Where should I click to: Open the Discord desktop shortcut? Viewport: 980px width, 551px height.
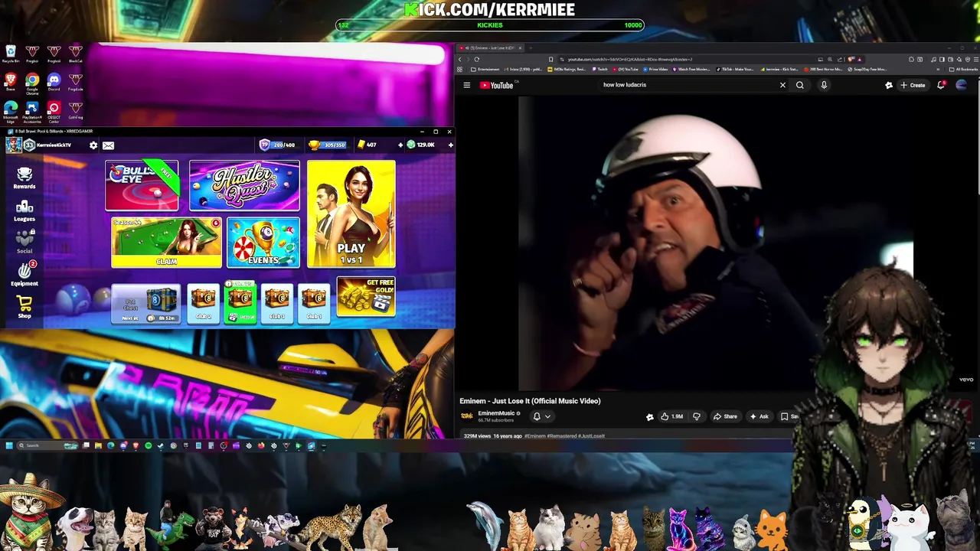click(54, 82)
